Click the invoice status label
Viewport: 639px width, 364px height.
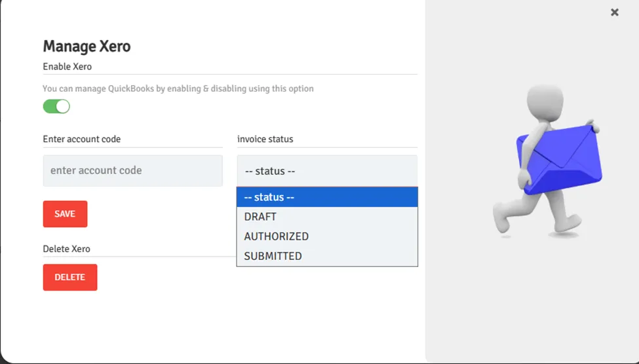(265, 139)
